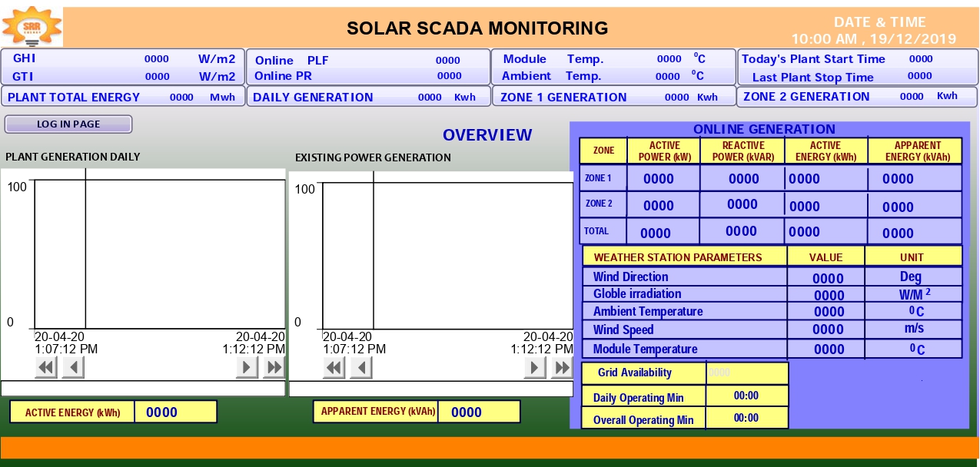
Task: Fast forward Plant Generation Daily chart
Action: tap(274, 368)
